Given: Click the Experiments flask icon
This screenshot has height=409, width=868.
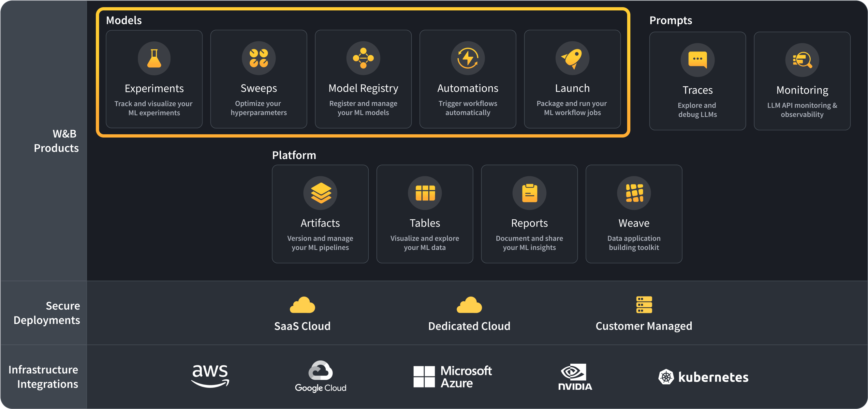Looking at the screenshot, I should (x=154, y=58).
